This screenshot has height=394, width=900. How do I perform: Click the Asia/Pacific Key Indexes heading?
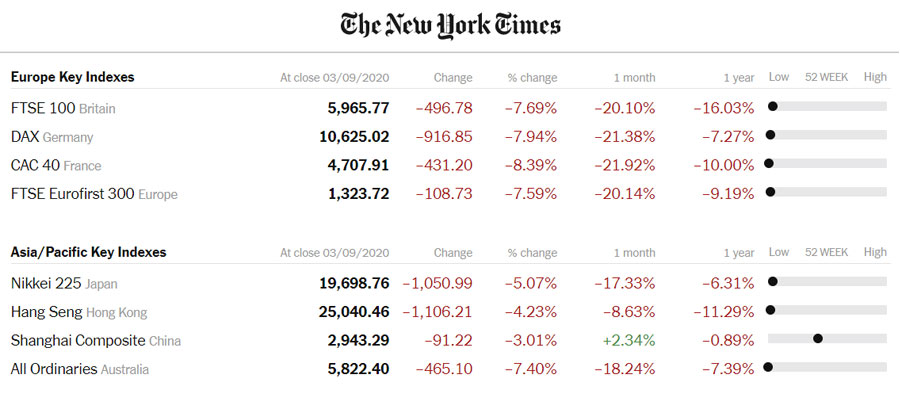point(88,252)
